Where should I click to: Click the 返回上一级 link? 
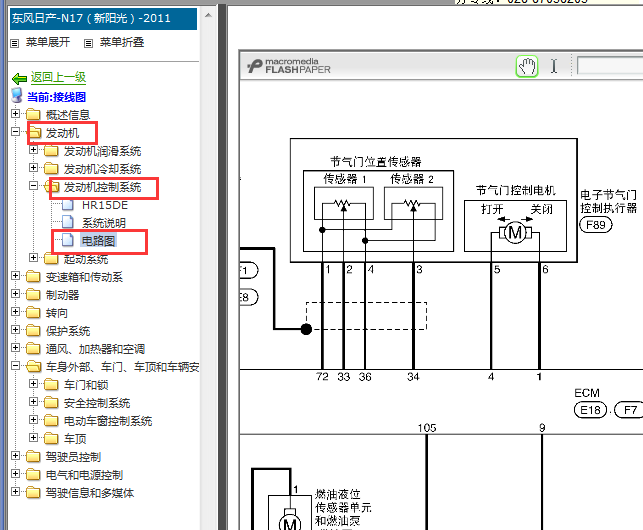[58, 78]
